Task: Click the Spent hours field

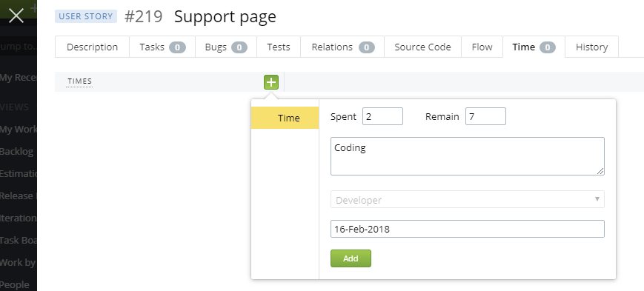Action: (x=383, y=116)
